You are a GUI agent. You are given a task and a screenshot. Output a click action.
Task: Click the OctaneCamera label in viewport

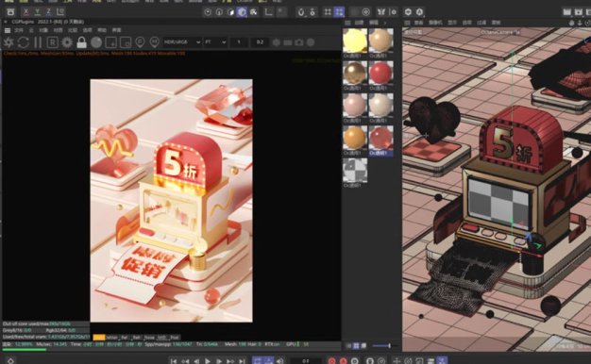(x=500, y=32)
